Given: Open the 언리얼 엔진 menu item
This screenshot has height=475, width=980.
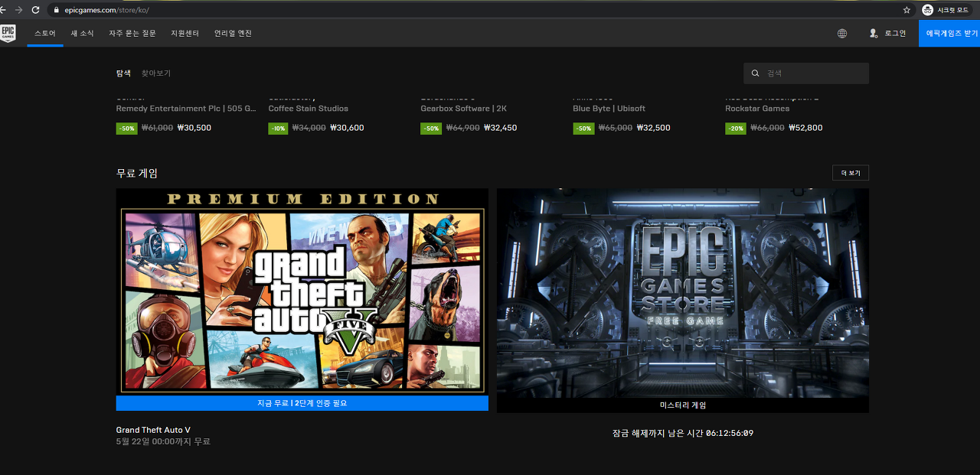Looking at the screenshot, I should [233, 34].
